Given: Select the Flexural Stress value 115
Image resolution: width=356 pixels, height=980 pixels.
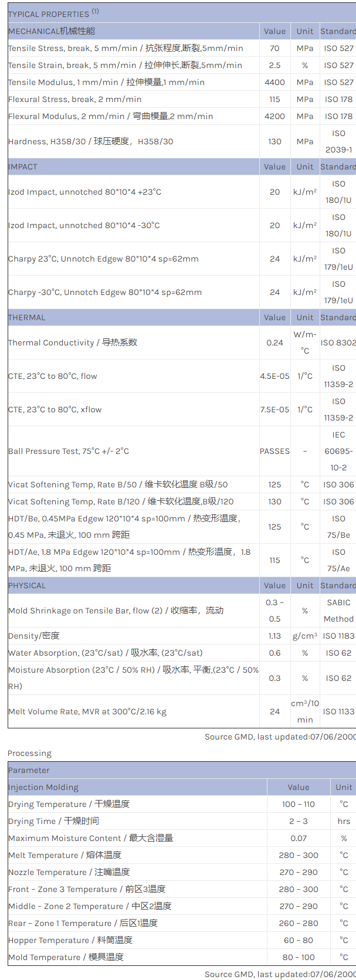Looking at the screenshot, I should tap(274, 99).
